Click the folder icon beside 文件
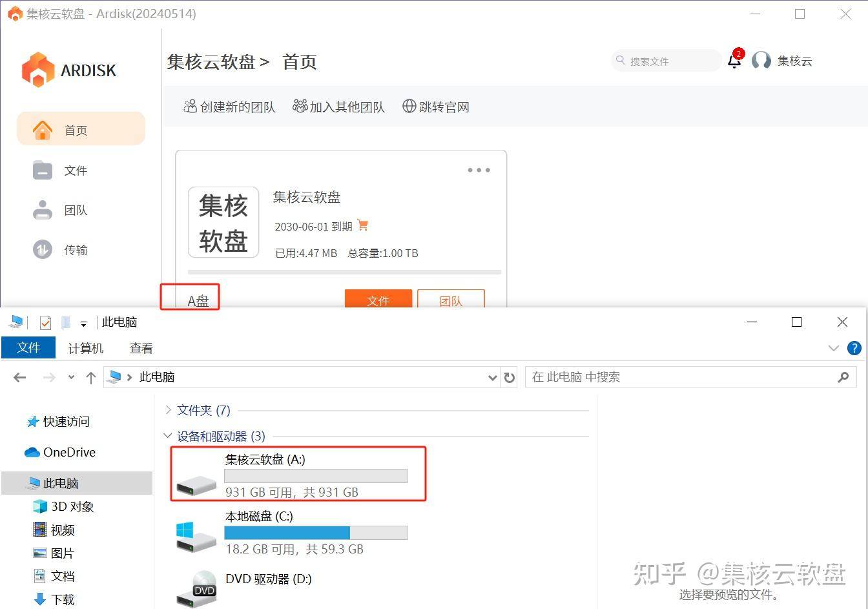Image resolution: width=868 pixels, height=609 pixels. click(43, 170)
